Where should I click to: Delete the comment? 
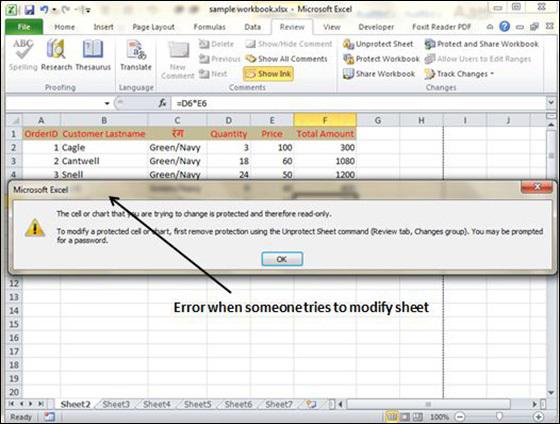click(x=216, y=44)
